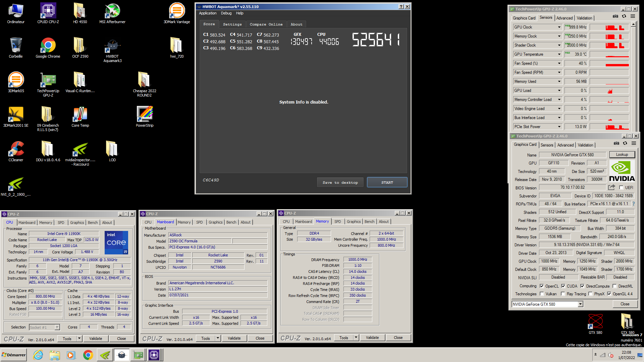
Task: Switch to Settings tab in Aquamark
Action: point(232,24)
